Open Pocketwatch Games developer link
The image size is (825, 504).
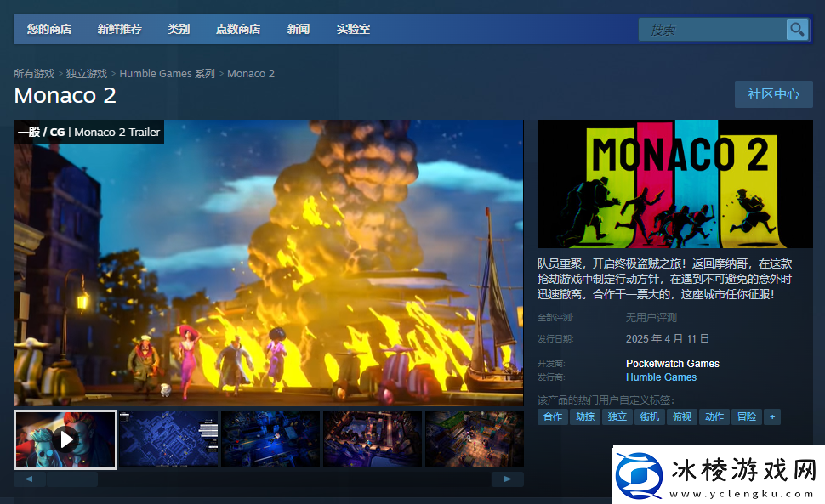pyautogui.click(x=672, y=364)
